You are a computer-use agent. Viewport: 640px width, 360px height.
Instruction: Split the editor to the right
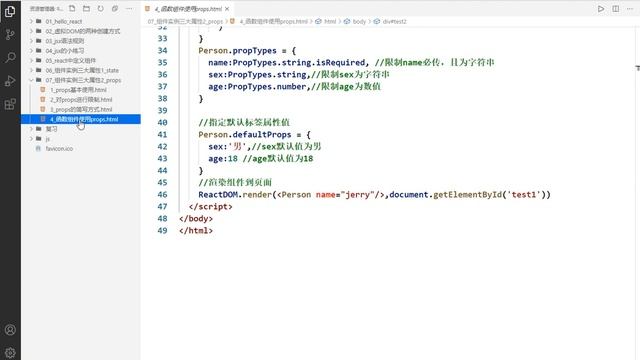click(x=616, y=9)
